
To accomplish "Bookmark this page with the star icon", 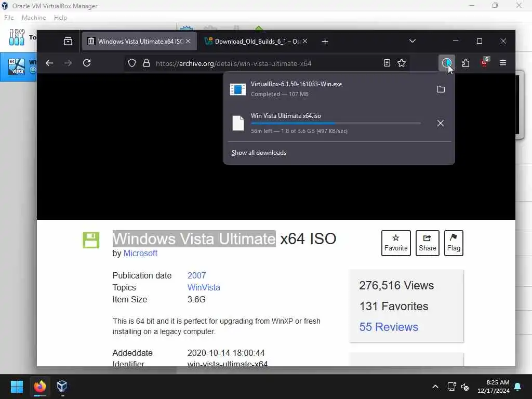I will click(402, 63).
